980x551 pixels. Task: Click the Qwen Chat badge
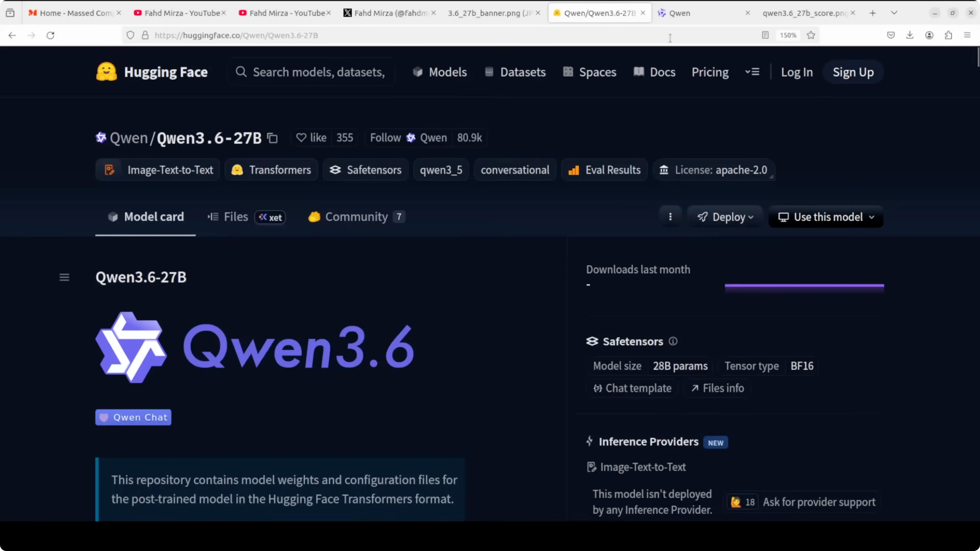point(133,417)
